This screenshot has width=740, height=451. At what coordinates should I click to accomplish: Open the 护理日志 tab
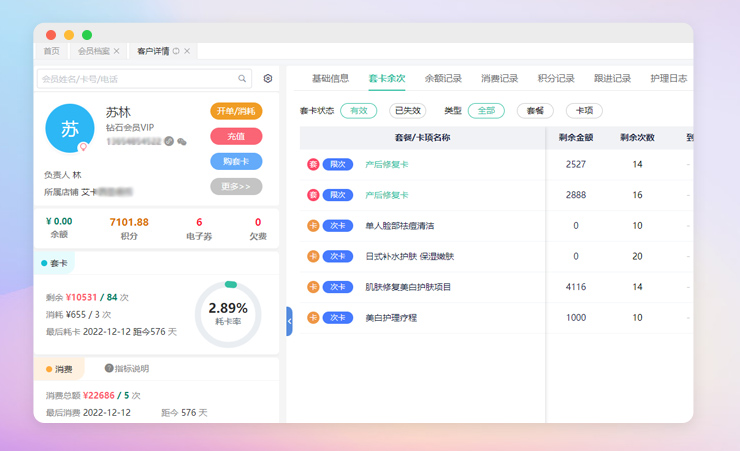669,78
